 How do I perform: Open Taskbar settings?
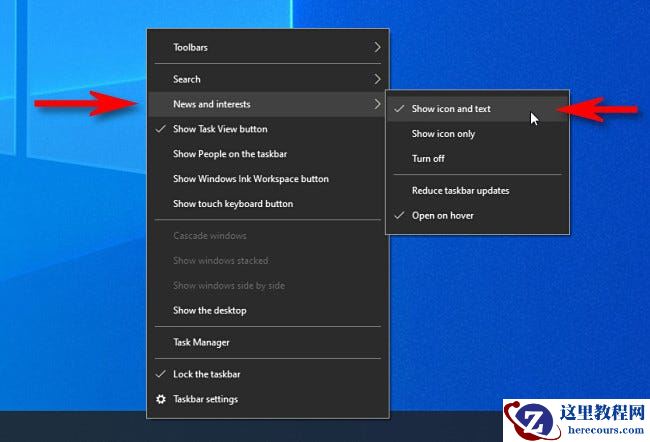click(268, 399)
